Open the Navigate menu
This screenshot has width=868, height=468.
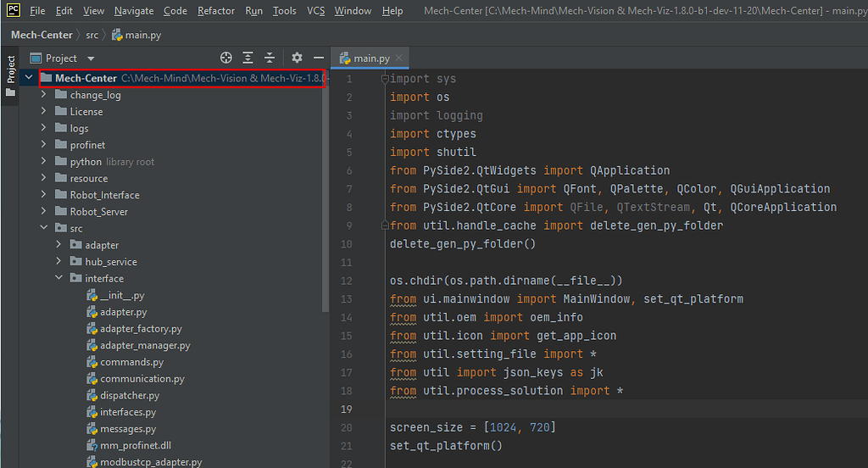tap(134, 10)
